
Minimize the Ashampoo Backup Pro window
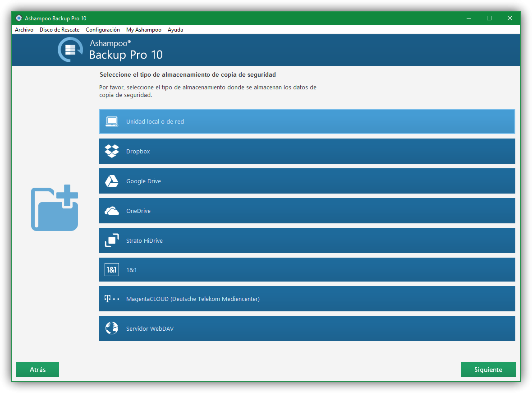[x=469, y=18]
